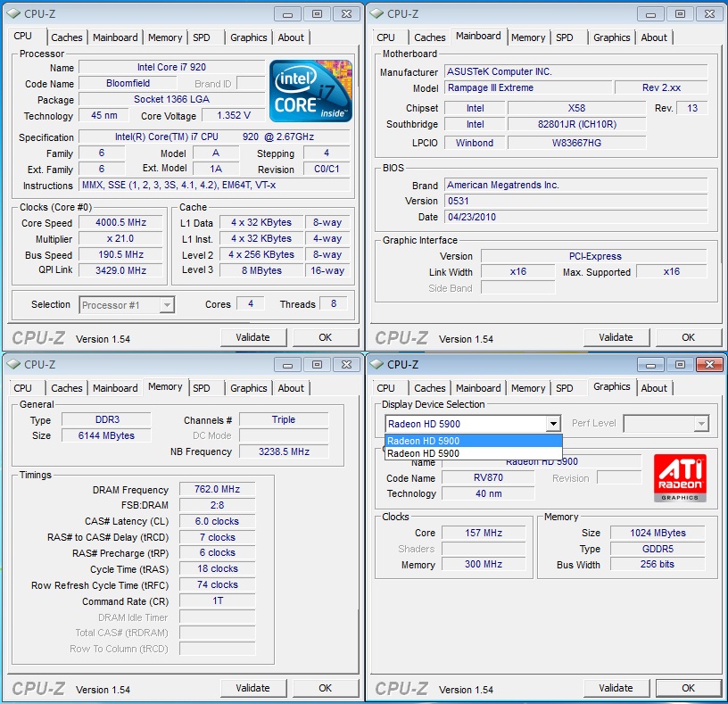
Task: Click Validate in the Memory window
Action: pos(252,688)
